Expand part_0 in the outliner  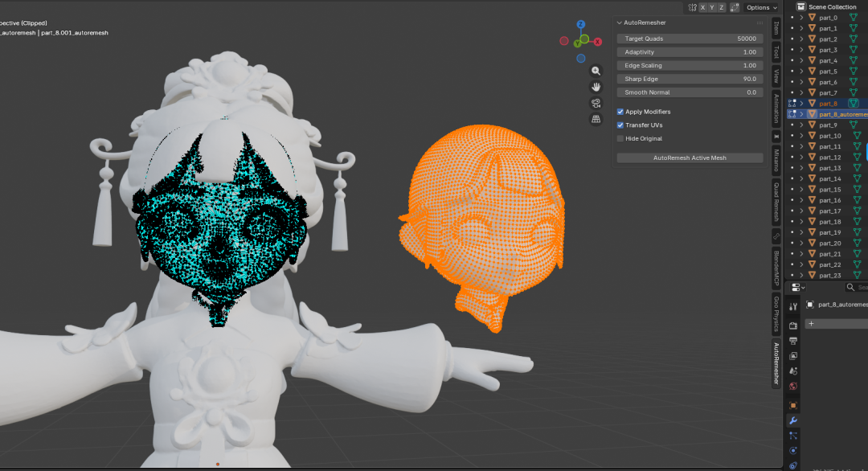click(801, 18)
